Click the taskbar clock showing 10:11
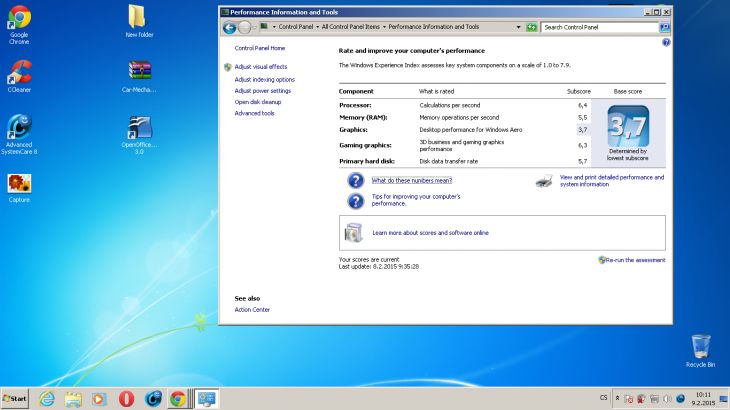The image size is (730, 410). point(703,399)
